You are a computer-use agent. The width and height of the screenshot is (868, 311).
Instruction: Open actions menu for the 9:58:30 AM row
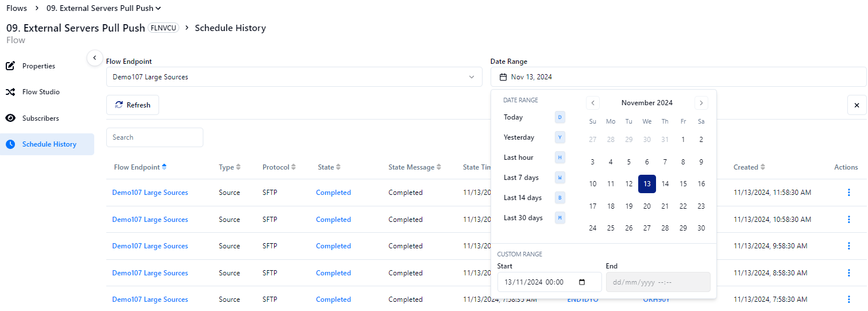point(849,246)
